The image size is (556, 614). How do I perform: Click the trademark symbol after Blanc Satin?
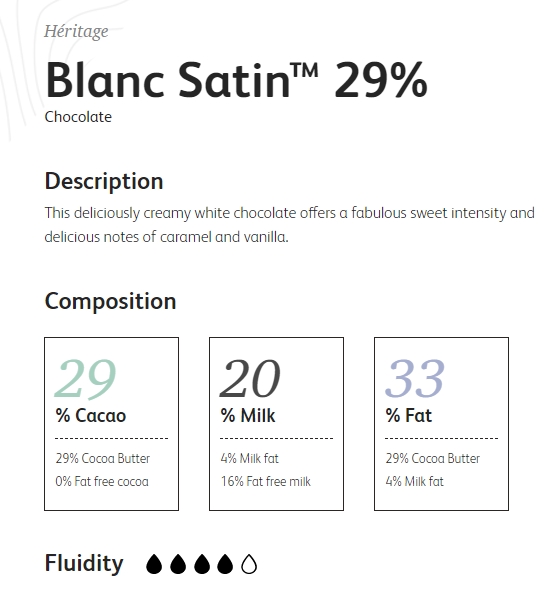tap(305, 71)
